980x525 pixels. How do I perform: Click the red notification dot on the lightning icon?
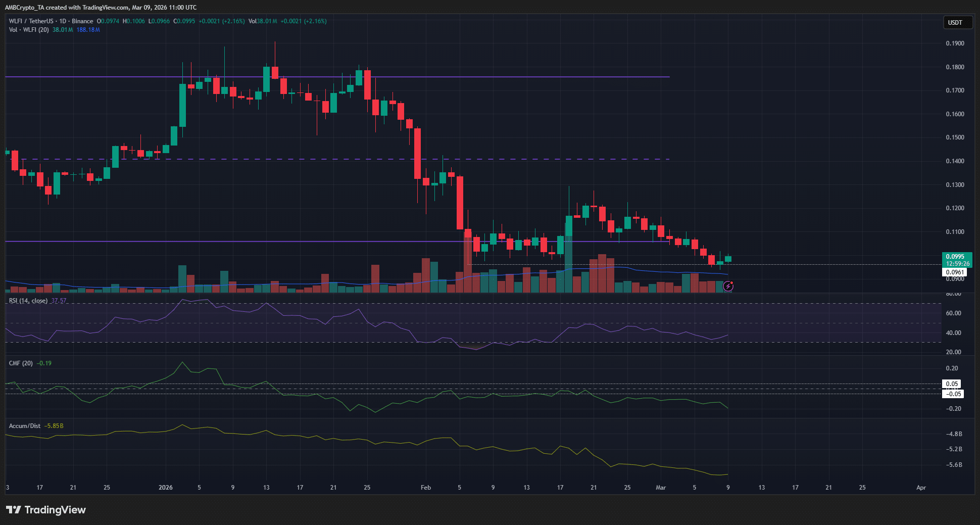[731, 283]
